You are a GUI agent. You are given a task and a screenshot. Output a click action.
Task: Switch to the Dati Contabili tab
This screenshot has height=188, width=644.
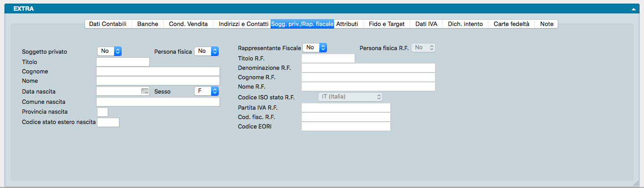pyautogui.click(x=108, y=24)
